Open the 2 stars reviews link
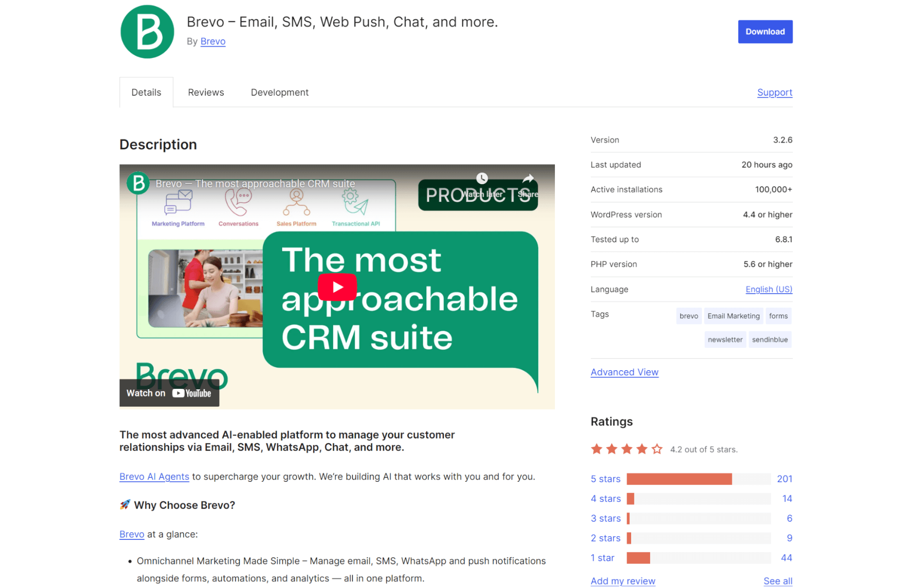The height and width of the screenshot is (588, 907). point(605,538)
